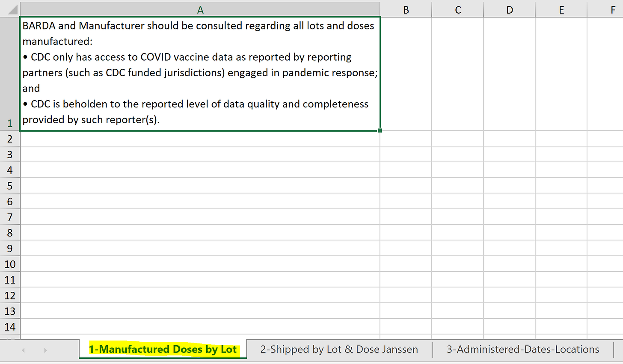Select column F header
This screenshot has width=623, height=364.
tap(605, 10)
